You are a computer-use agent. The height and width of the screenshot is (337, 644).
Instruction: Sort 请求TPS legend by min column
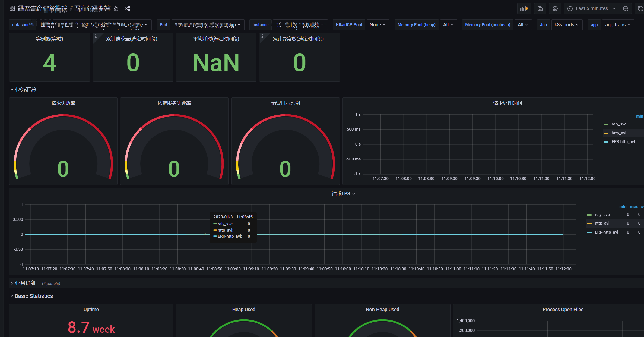[623, 207]
